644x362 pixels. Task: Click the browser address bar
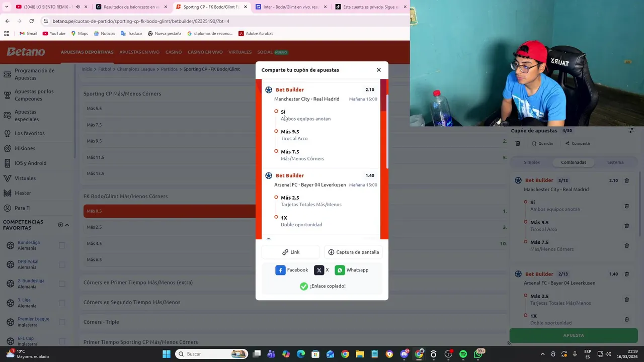click(221, 21)
